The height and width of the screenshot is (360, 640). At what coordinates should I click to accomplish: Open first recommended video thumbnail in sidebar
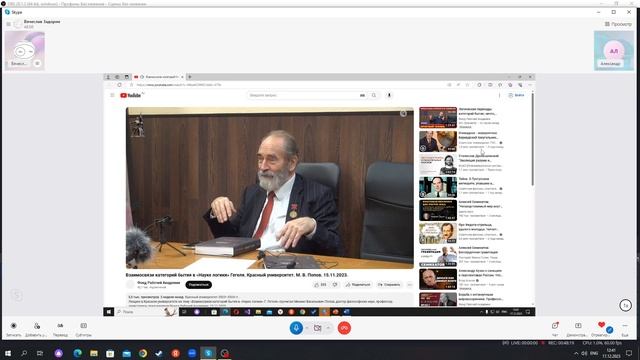click(x=438, y=118)
